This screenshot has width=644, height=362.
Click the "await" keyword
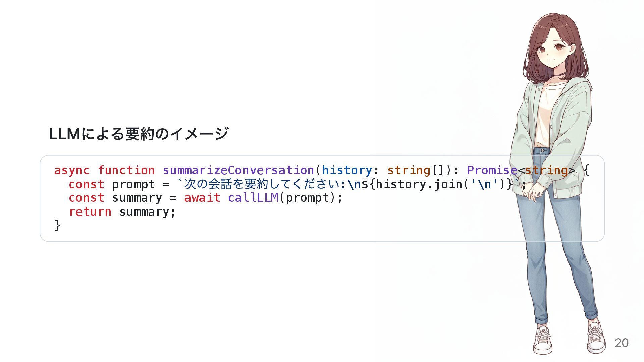coord(202,198)
